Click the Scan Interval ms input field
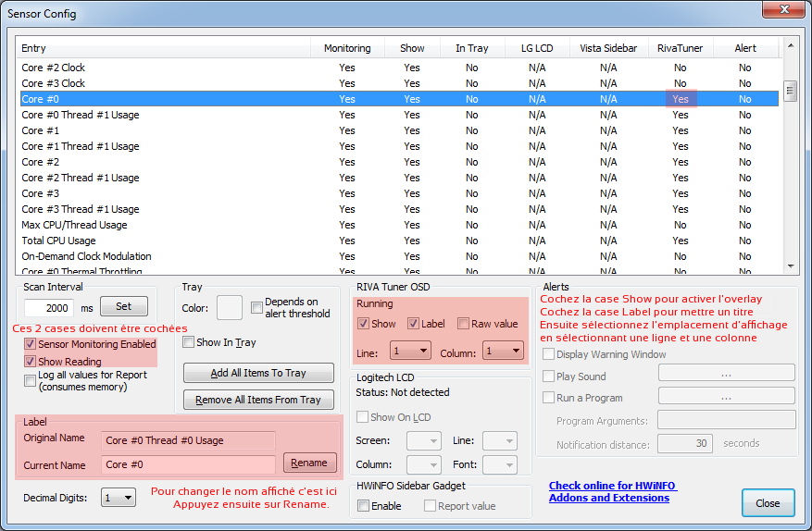 (x=49, y=308)
